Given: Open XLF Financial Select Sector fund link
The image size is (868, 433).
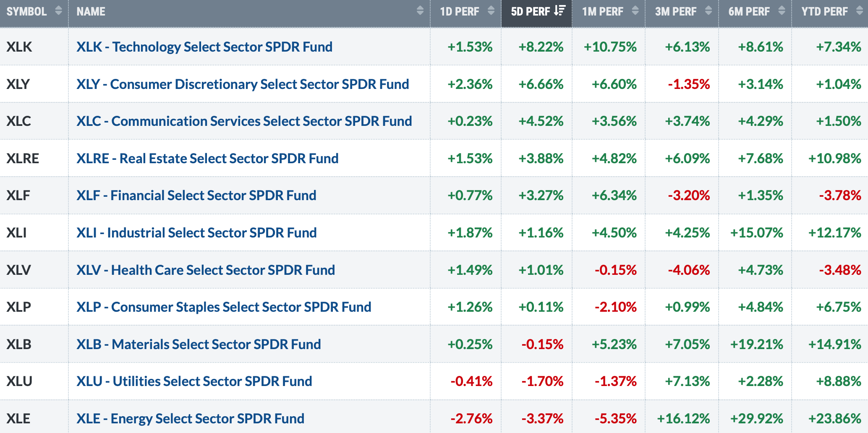Looking at the screenshot, I should coord(196,195).
